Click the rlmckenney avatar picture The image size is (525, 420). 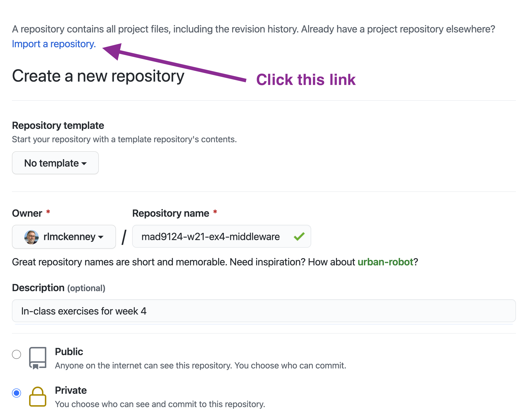pos(31,237)
